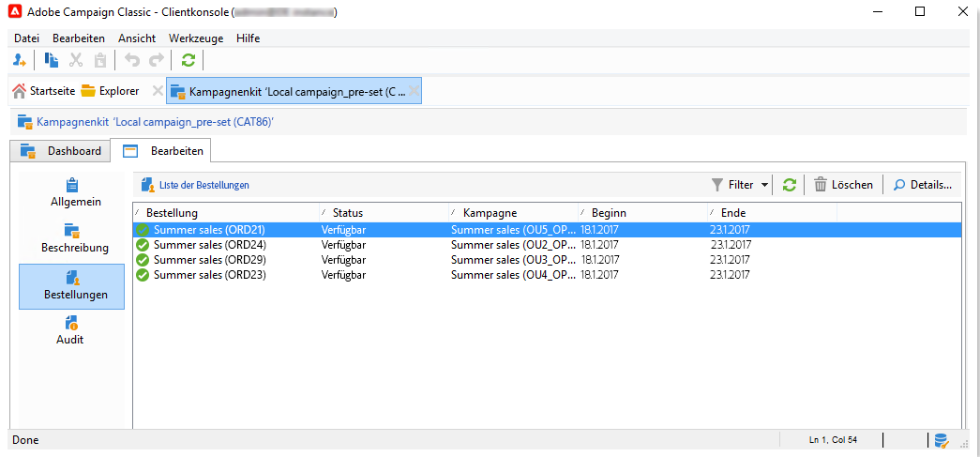980x457 pixels.
Task: Click the Undo arrow icon
Action: pos(132,60)
